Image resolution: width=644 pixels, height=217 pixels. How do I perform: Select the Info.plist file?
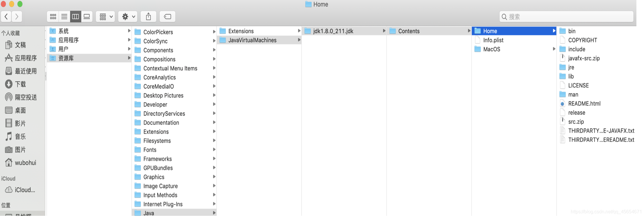pyautogui.click(x=514, y=40)
